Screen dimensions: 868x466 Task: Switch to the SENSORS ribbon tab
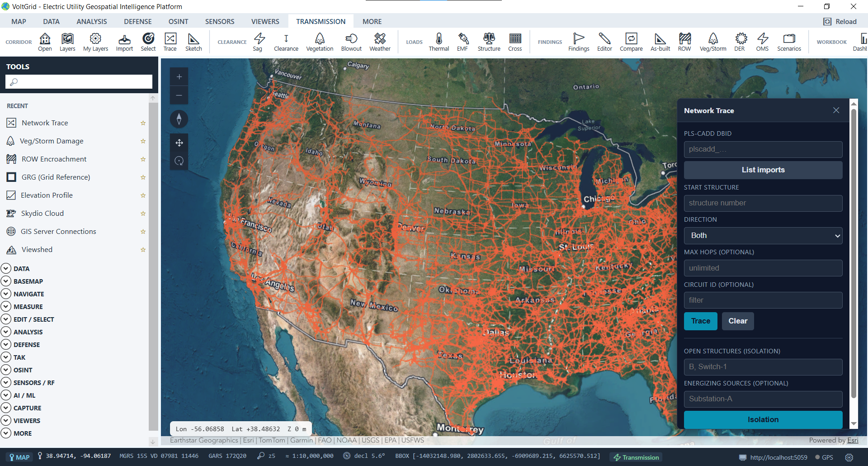(220, 22)
